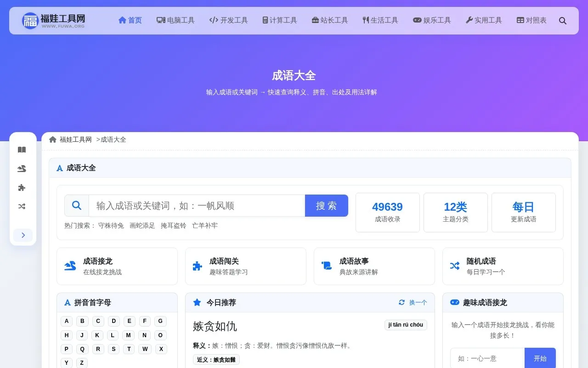Open the 站长工具 menu
The height and width of the screenshot is (368, 588).
tap(330, 20)
